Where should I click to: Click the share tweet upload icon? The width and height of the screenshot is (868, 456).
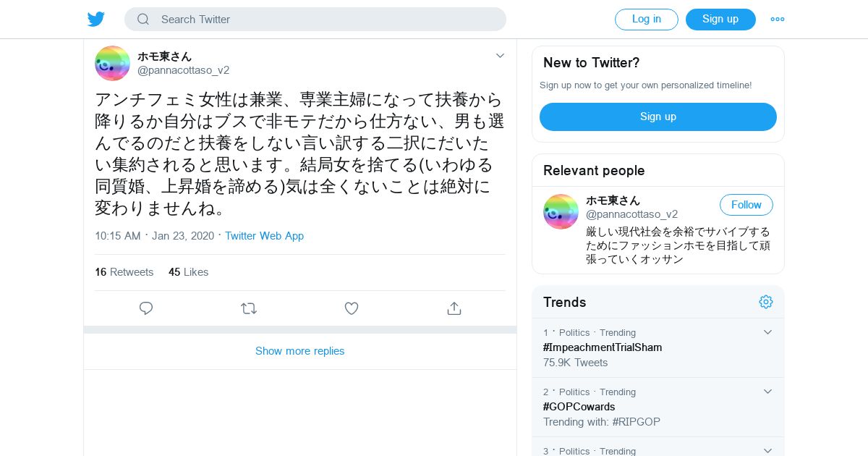point(454,308)
